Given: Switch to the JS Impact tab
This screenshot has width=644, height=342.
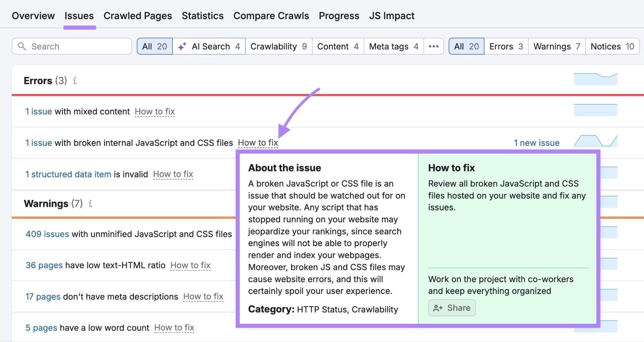Looking at the screenshot, I should (392, 16).
